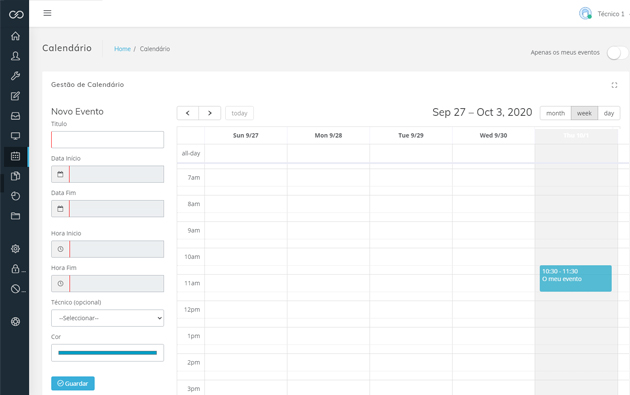Open the user profile sidebar icon
The height and width of the screenshot is (395, 630).
click(x=15, y=56)
